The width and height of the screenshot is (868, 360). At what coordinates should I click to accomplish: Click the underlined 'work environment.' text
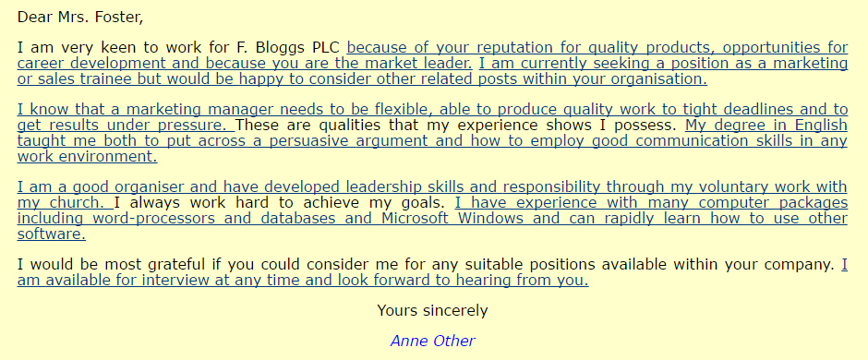click(88, 156)
